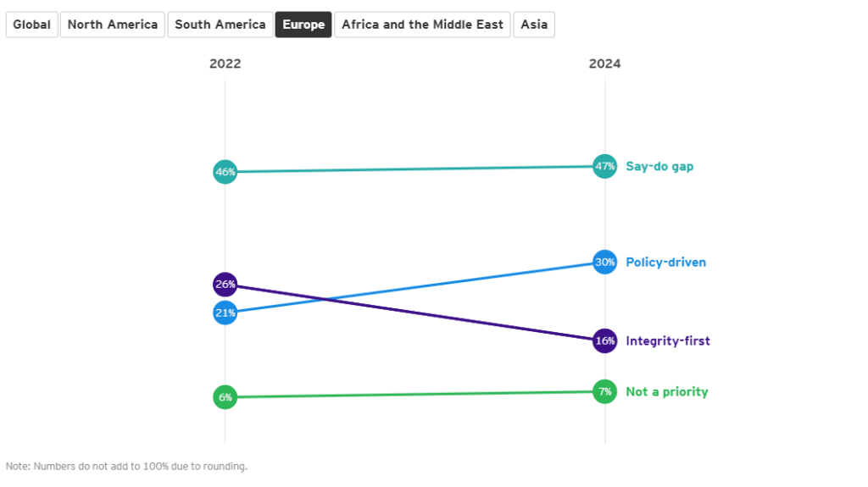Open the South America tab
Viewport: 868px width, 487px height.
click(220, 25)
